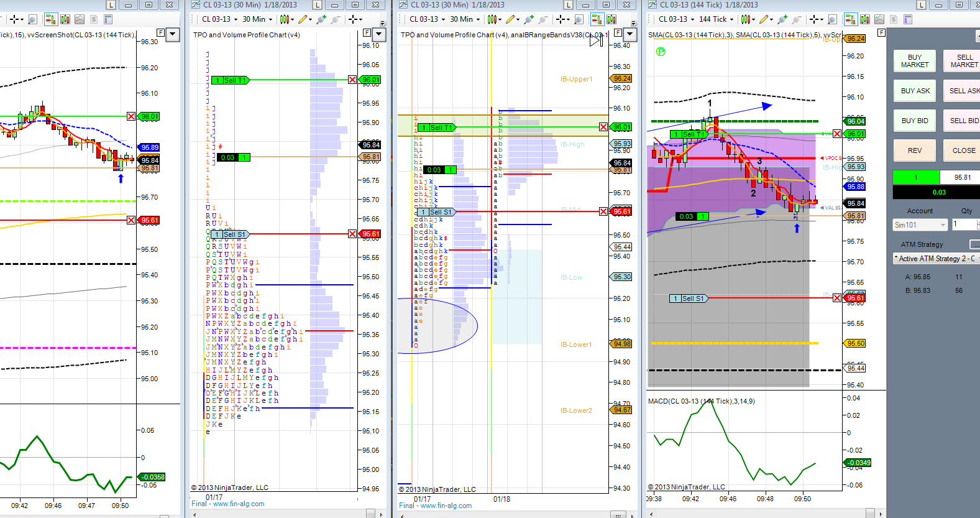Screen dimensions: 980x518
Task: Toggle data box icon in 144 Tick window
Action: click(x=864, y=19)
